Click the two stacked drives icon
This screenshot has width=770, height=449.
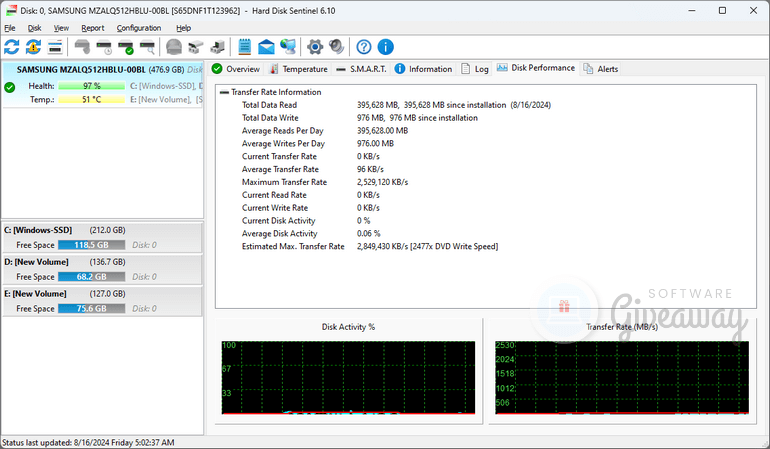coord(195,47)
